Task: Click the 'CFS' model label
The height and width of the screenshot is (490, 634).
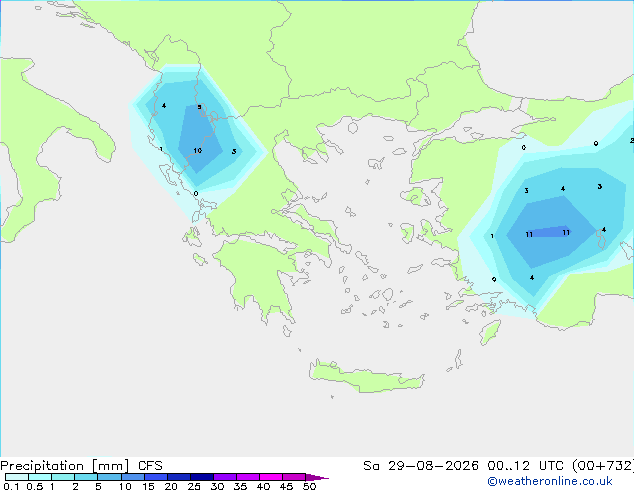Action: pyautogui.click(x=150, y=466)
